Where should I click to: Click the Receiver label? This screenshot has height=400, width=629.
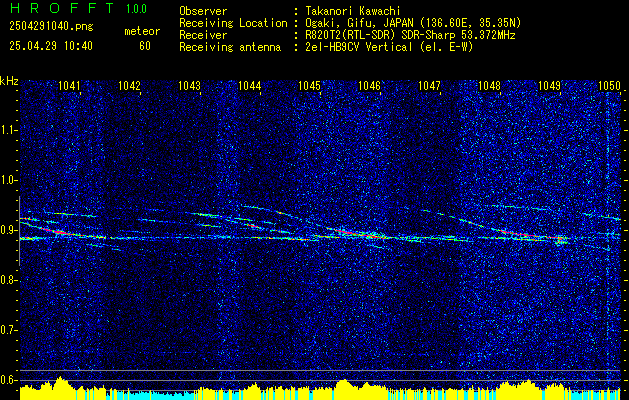tap(203, 35)
